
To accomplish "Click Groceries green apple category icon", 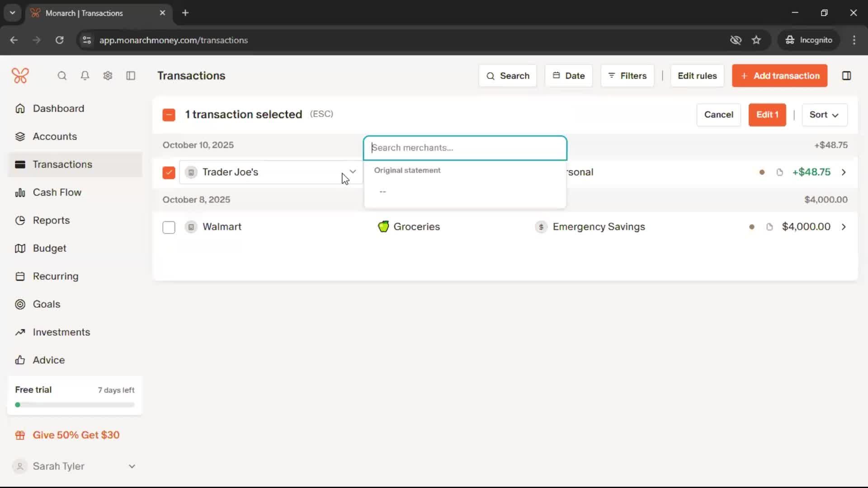I will point(383,227).
